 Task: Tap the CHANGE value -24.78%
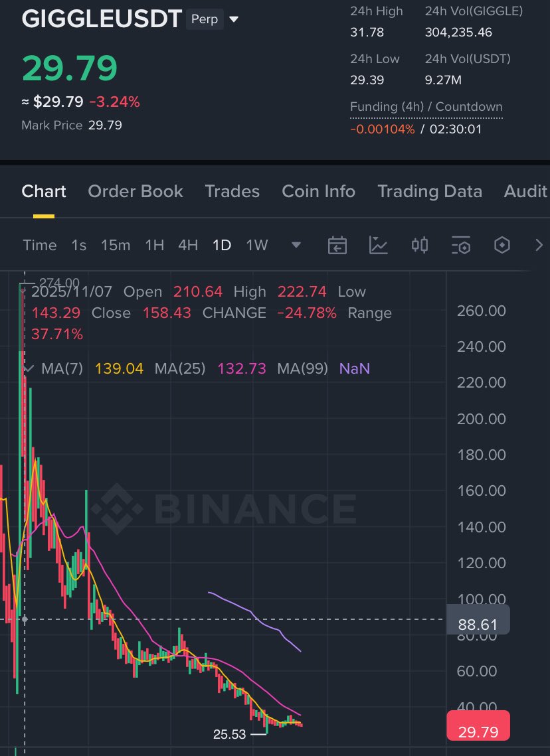pos(307,313)
